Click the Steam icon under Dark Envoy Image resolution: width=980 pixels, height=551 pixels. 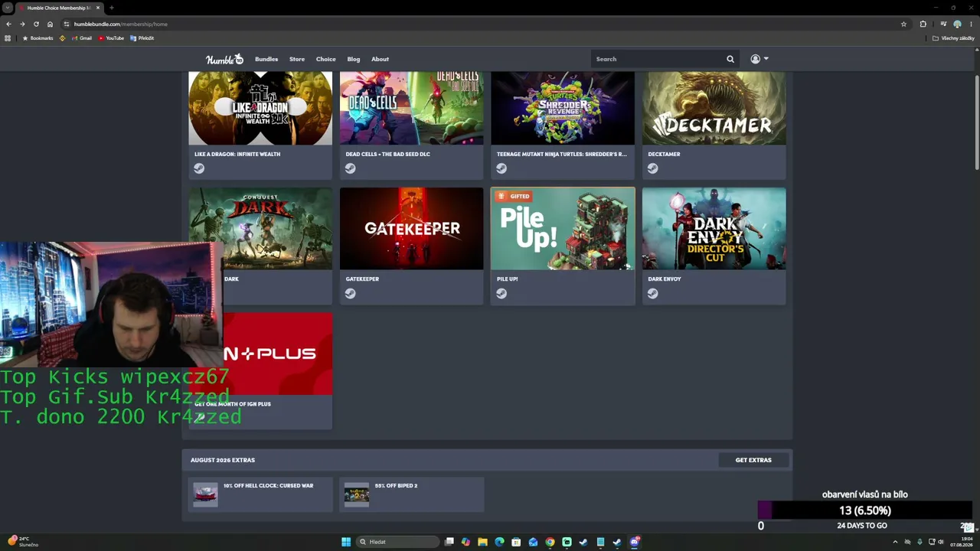[653, 293]
